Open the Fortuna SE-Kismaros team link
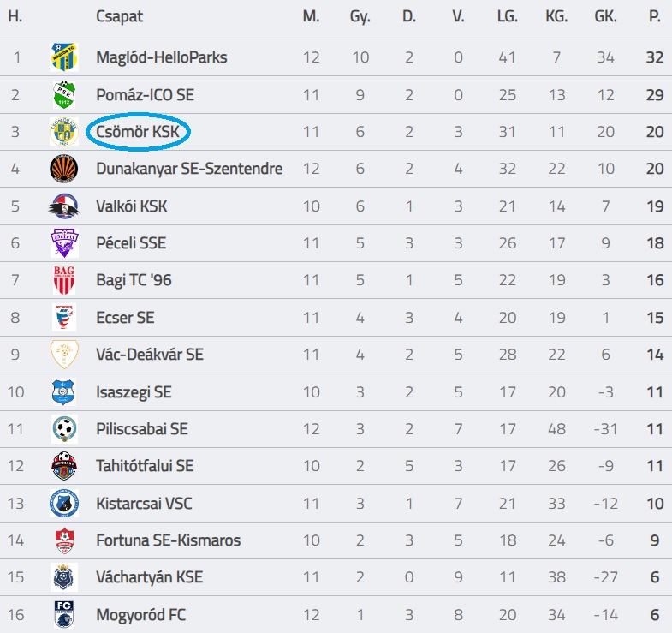The height and width of the screenshot is (633, 672). tap(168, 540)
